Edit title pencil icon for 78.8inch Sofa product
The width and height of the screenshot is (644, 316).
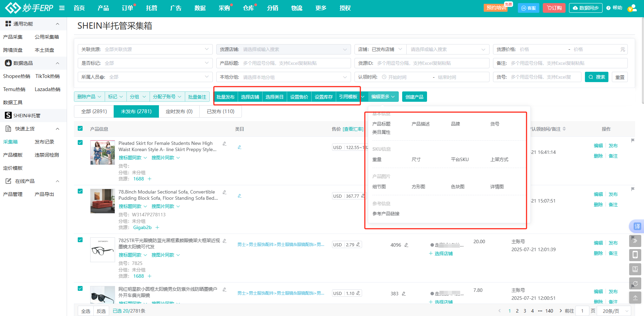tap(225, 192)
